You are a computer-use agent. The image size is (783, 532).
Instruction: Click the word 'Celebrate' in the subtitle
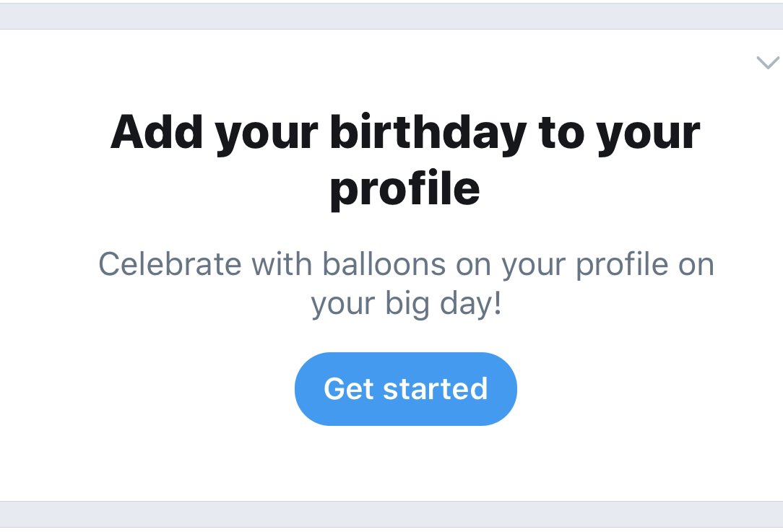tap(170, 264)
